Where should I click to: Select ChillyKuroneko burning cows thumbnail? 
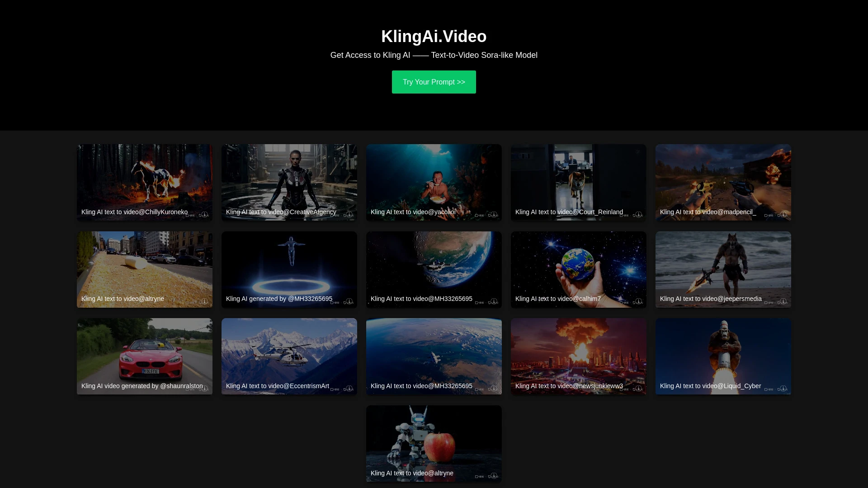(x=145, y=183)
